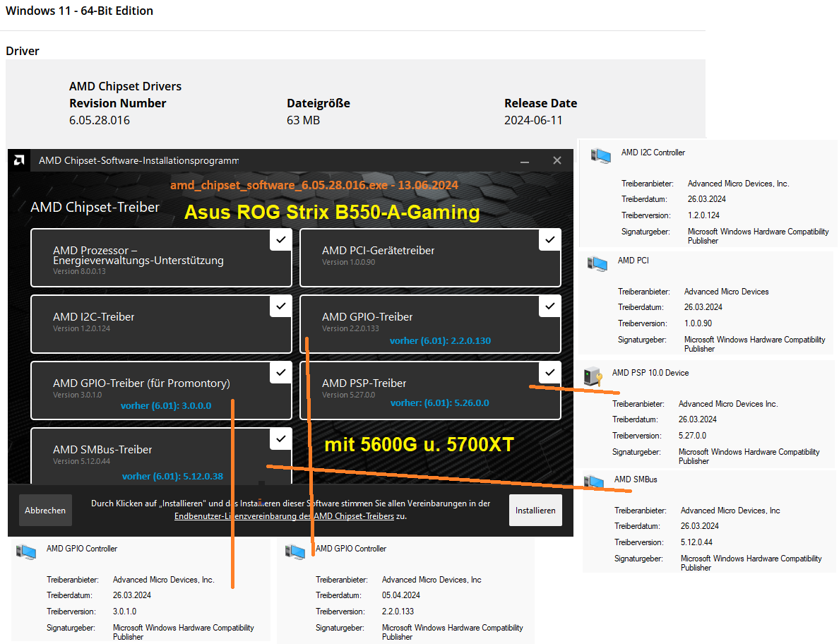Close the AMD Chipset installer window
This screenshot has height=644, width=839.
(557, 160)
